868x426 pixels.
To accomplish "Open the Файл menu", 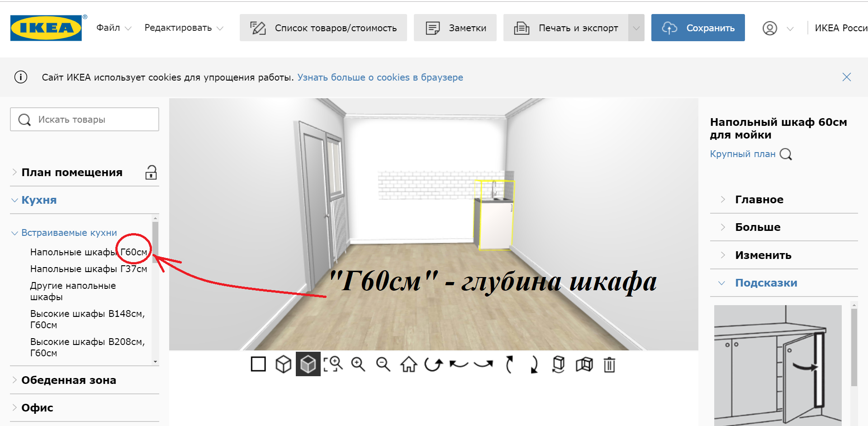I will tap(114, 28).
